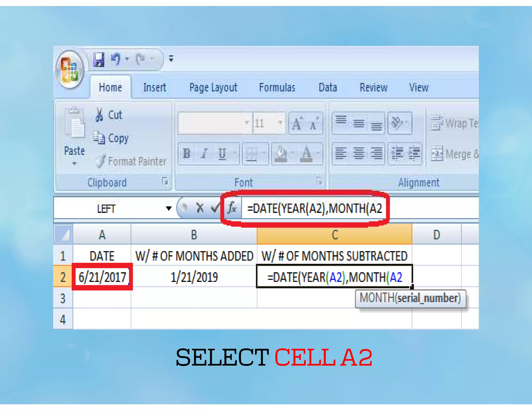Open the font size dropdown
The height and width of the screenshot is (411, 532).
(x=280, y=122)
